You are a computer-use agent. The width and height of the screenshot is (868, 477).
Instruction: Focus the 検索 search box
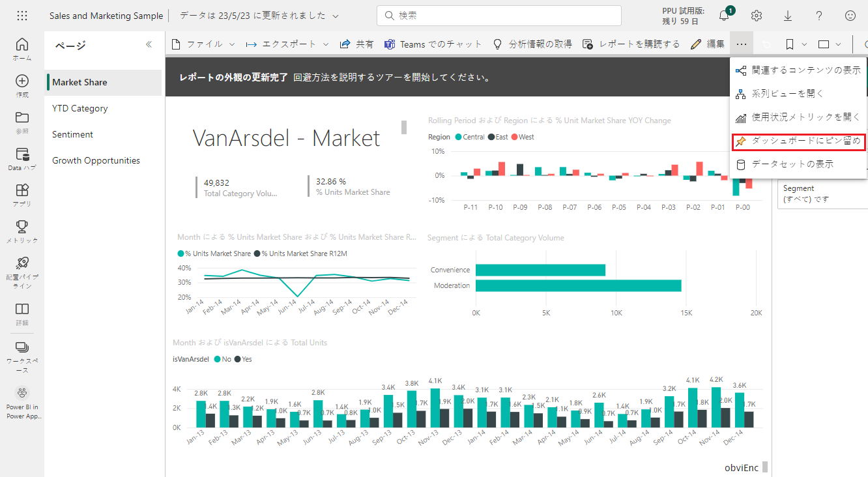coord(499,16)
